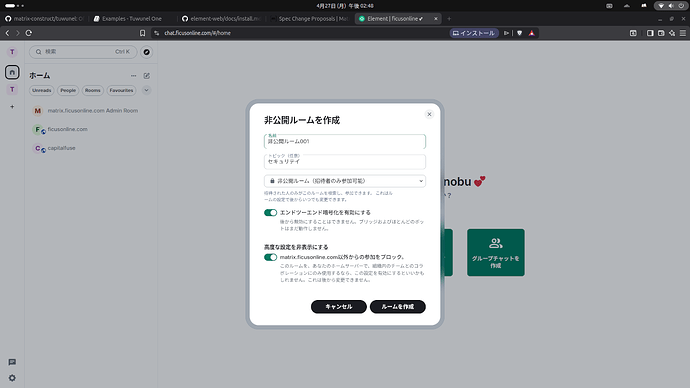Select the Rooms filter
This screenshot has height=388, width=690.
click(92, 90)
